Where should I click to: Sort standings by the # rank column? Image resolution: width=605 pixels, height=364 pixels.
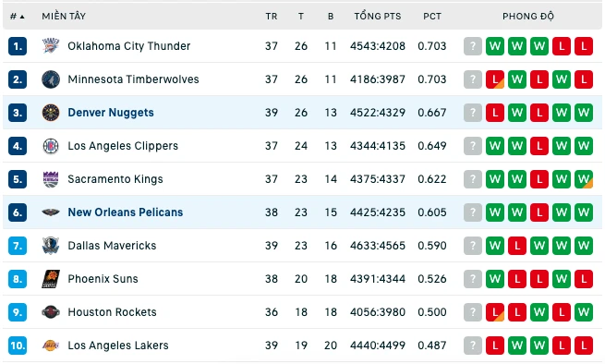[x=17, y=17]
